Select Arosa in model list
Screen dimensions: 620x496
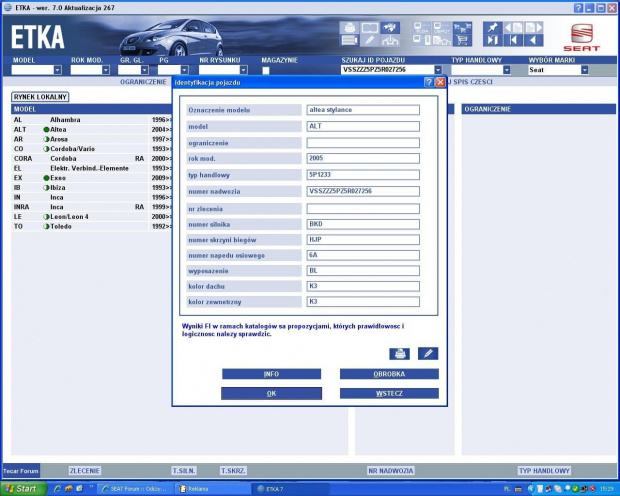pyautogui.click(x=91, y=139)
